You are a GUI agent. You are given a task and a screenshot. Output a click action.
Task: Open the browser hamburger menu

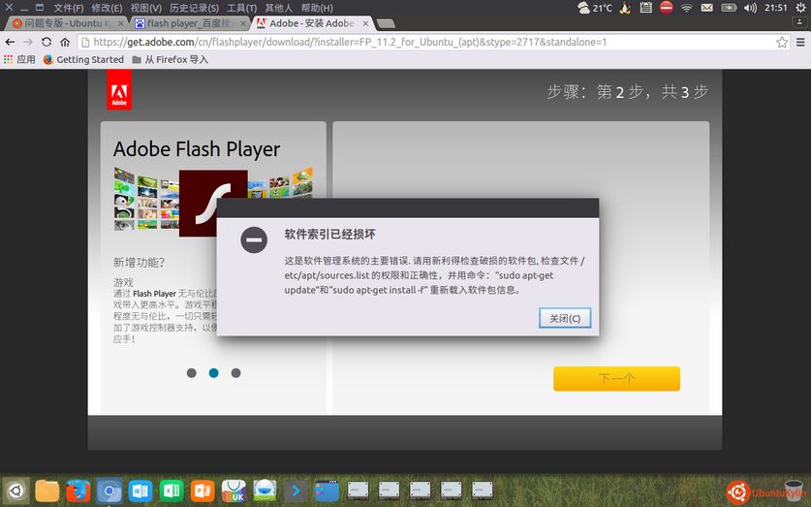[x=800, y=42]
